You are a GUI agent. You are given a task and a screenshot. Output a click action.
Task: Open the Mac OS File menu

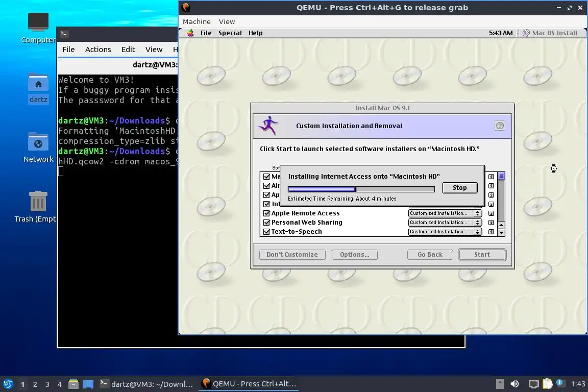206,33
